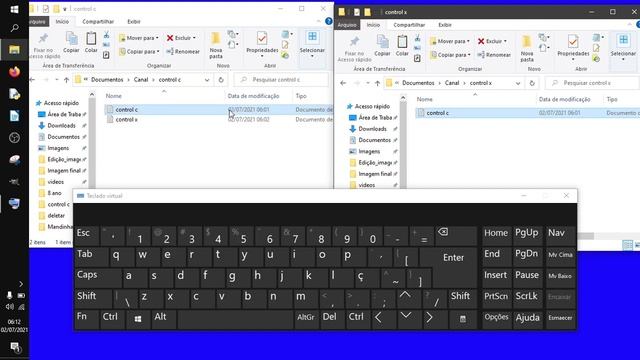Screen dimensions: 640x360
Task: Toggle Alt key on the virtual keyboard
Action: click(x=163, y=319)
